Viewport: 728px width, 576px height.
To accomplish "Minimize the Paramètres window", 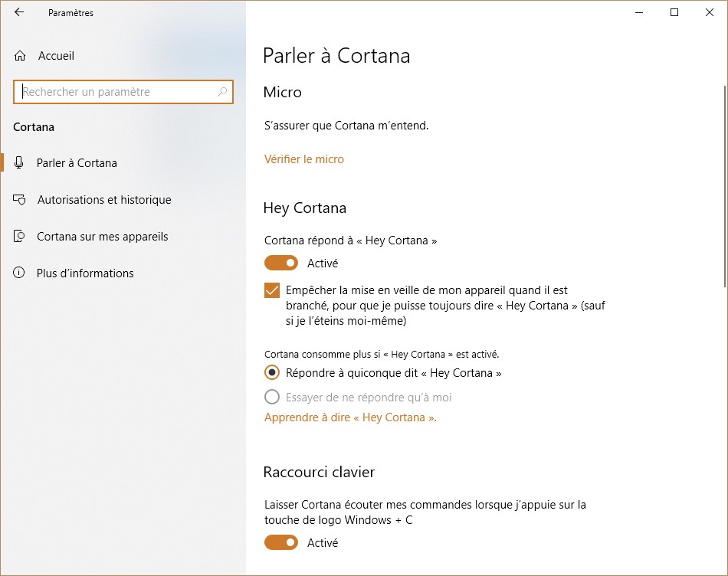I will (x=638, y=12).
